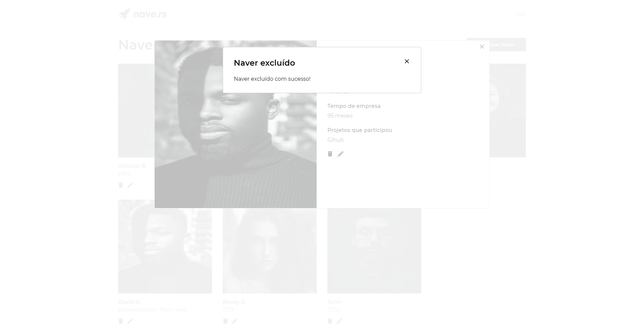Open Becky A.'s profile photo card
The image size is (644, 333).
coord(270,251)
